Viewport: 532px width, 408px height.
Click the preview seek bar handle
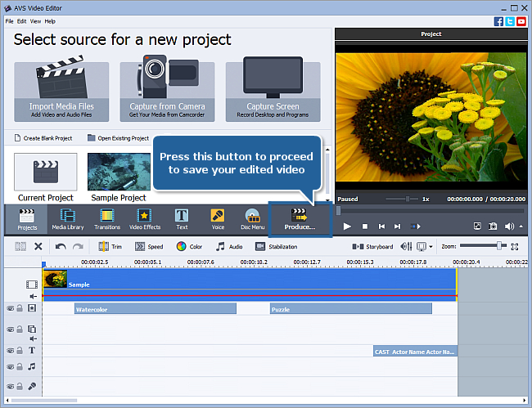tap(338, 211)
